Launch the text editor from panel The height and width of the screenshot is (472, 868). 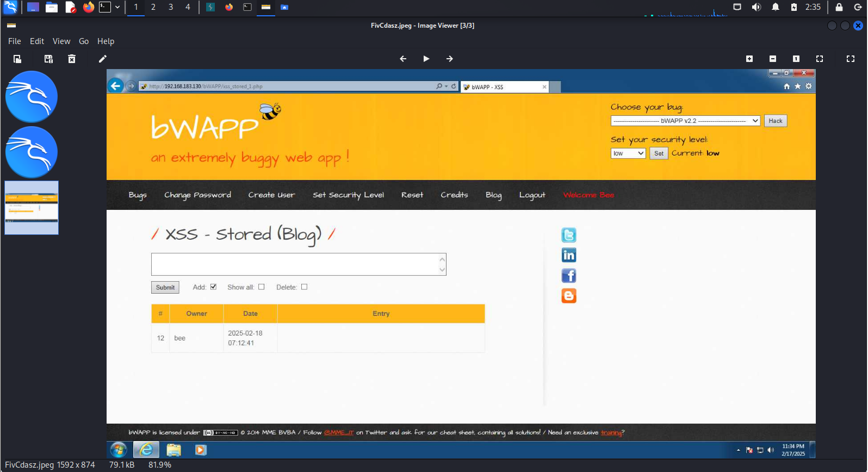click(70, 7)
